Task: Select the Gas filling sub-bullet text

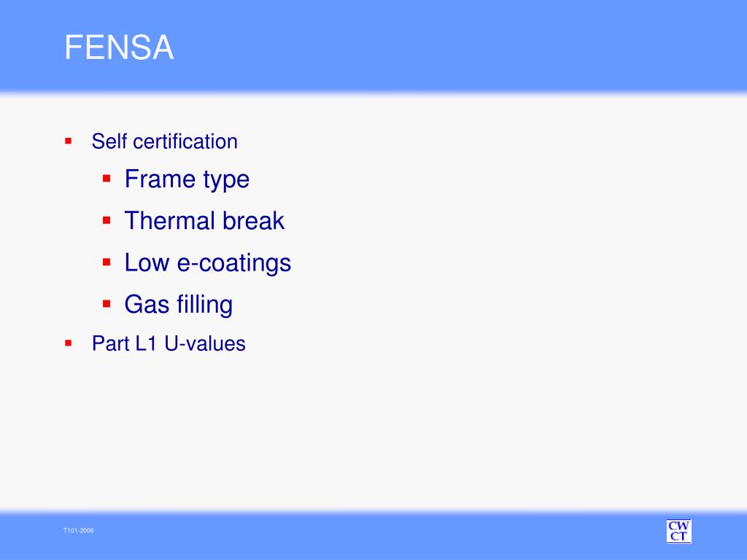Action: 179,305
